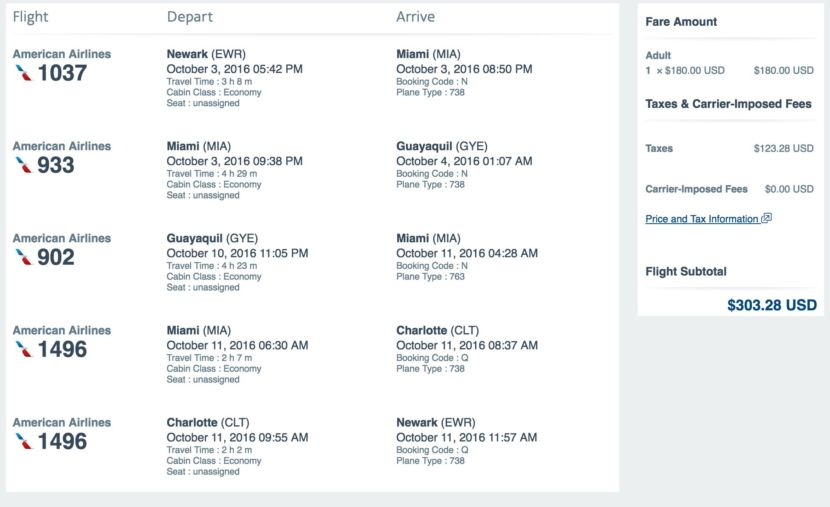Click the Charlotte (CLT) arrival city
The height and width of the screenshot is (507, 830).
[436, 330]
